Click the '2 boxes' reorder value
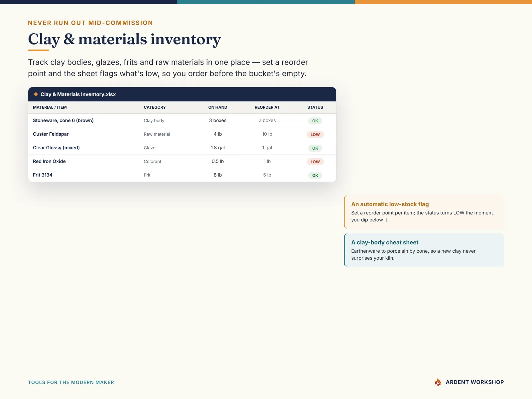The height and width of the screenshot is (399, 532). pyautogui.click(x=267, y=120)
